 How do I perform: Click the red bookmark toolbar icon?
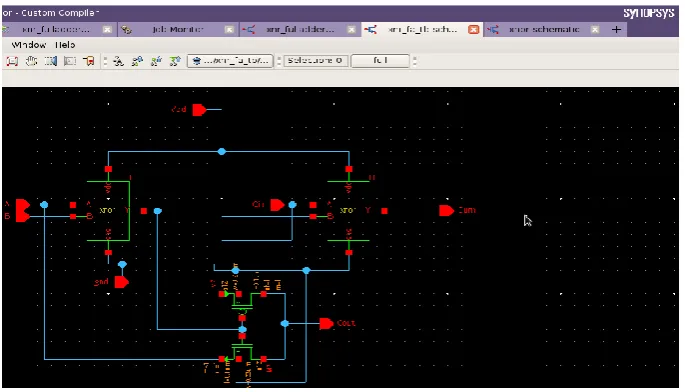[90, 61]
